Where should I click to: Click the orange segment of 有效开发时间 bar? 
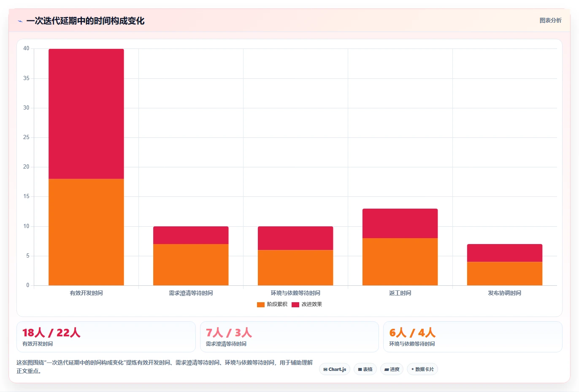pos(86,232)
